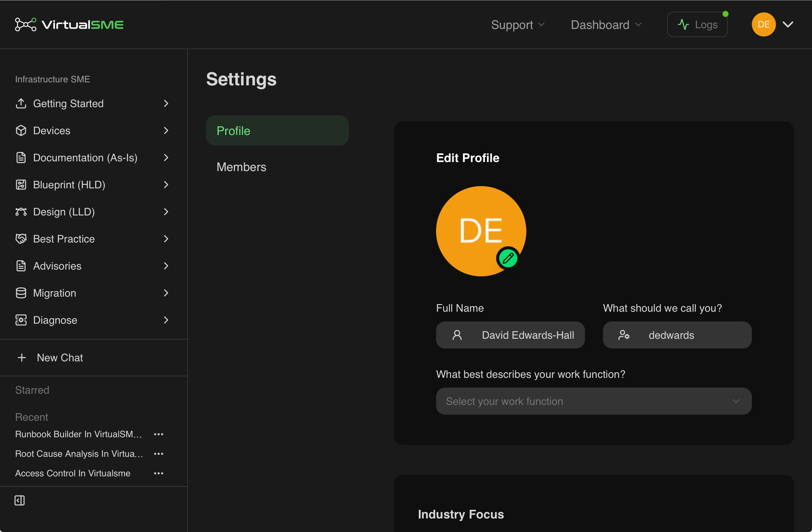812x532 pixels.
Task: Click the Devices cube icon
Action: (x=21, y=130)
